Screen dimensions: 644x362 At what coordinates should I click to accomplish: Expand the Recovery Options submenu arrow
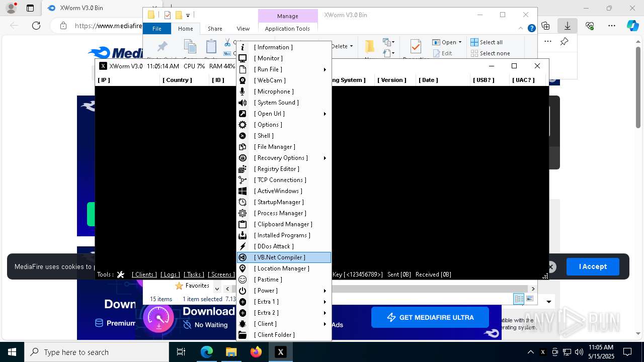[x=325, y=158]
